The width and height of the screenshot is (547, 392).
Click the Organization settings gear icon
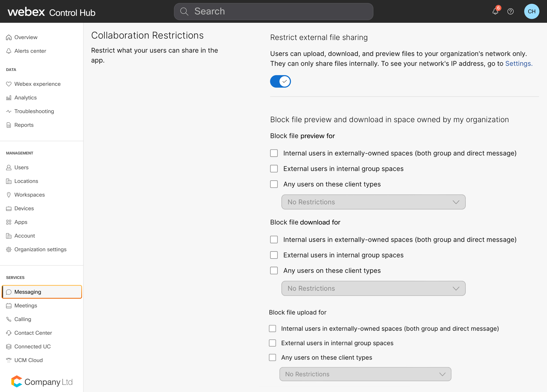click(9, 250)
